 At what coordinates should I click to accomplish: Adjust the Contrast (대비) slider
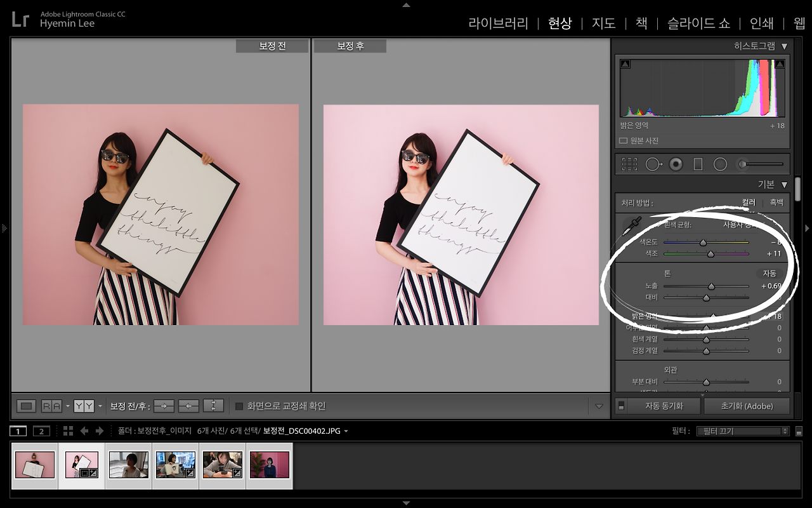pyautogui.click(x=706, y=297)
